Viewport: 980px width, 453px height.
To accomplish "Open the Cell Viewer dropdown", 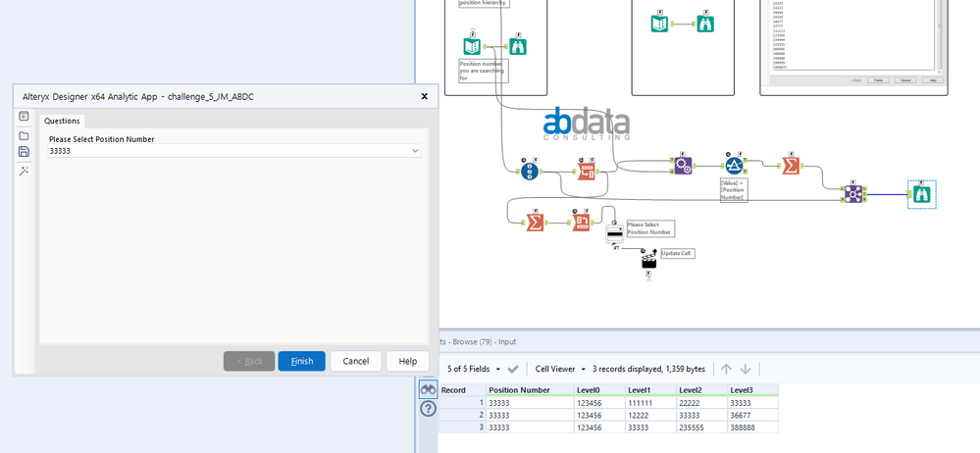I will pyautogui.click(x=560, y=370).
